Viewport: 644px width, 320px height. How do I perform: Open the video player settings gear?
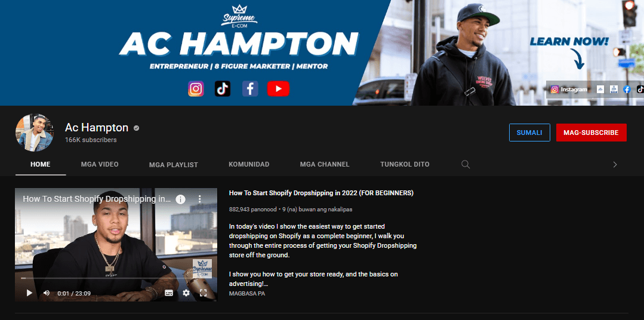[x=186, y=293]
